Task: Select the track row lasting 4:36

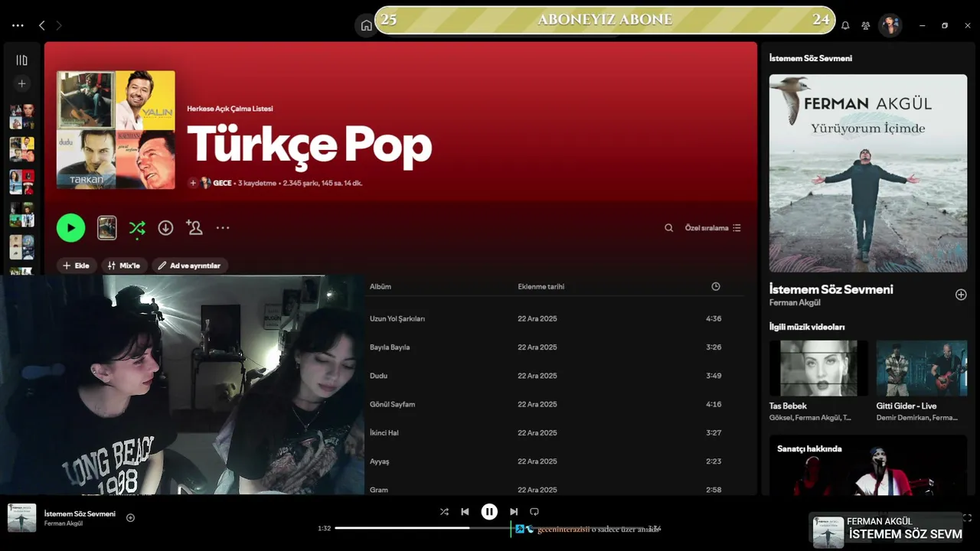Action: pyautogui.click(x=555, y=318)
